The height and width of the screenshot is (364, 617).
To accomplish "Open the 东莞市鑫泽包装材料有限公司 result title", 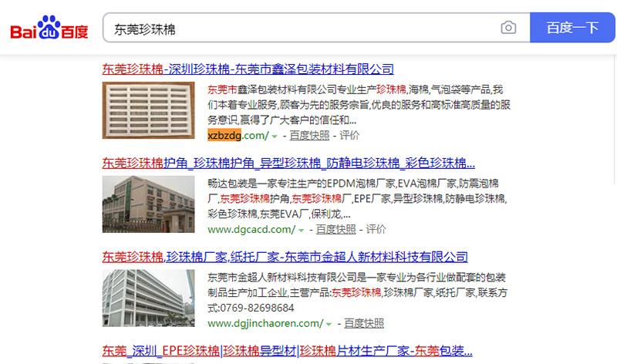I will pyautogui.click(x=248, y=69).
